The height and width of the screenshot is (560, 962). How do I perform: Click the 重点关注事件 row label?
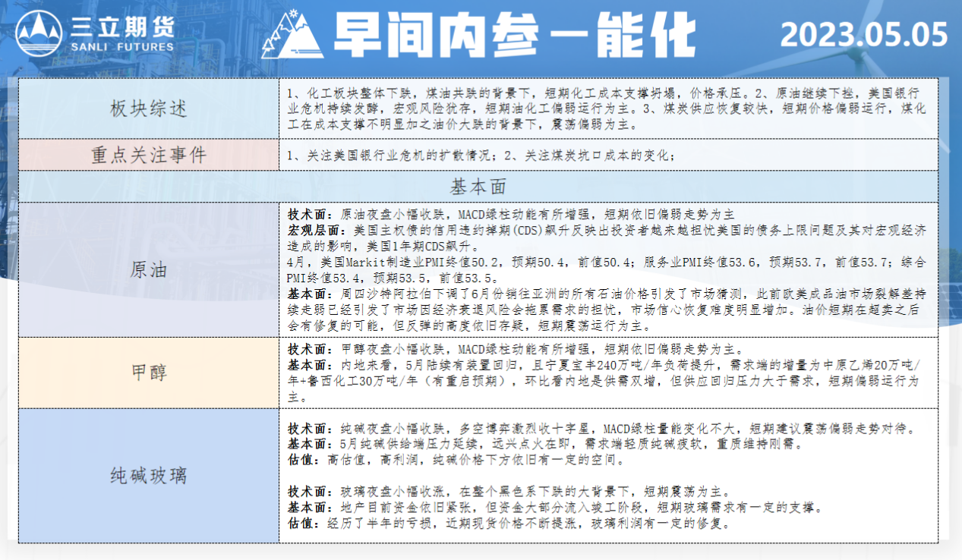148,156
